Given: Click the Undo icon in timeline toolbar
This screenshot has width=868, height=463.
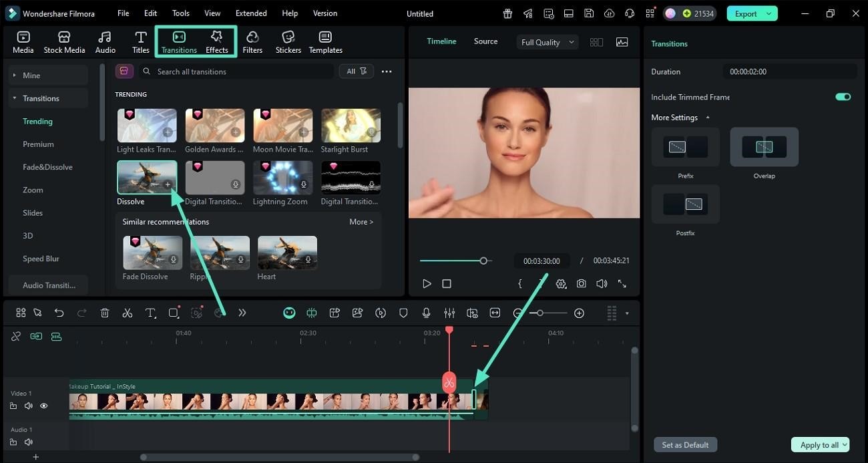Looking at the screenshot, I should pos(59,312).
